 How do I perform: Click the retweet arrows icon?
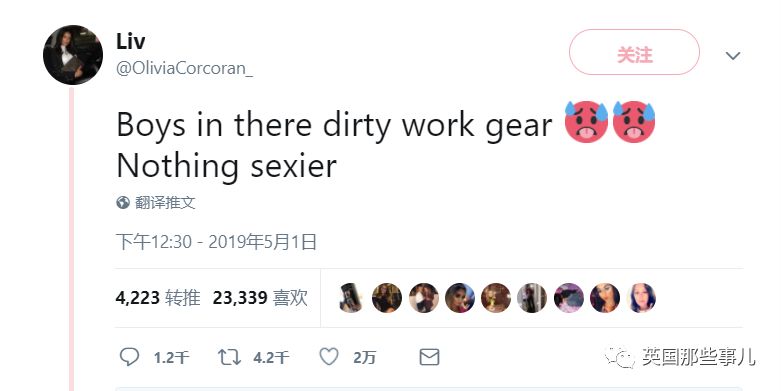point(229,357)
